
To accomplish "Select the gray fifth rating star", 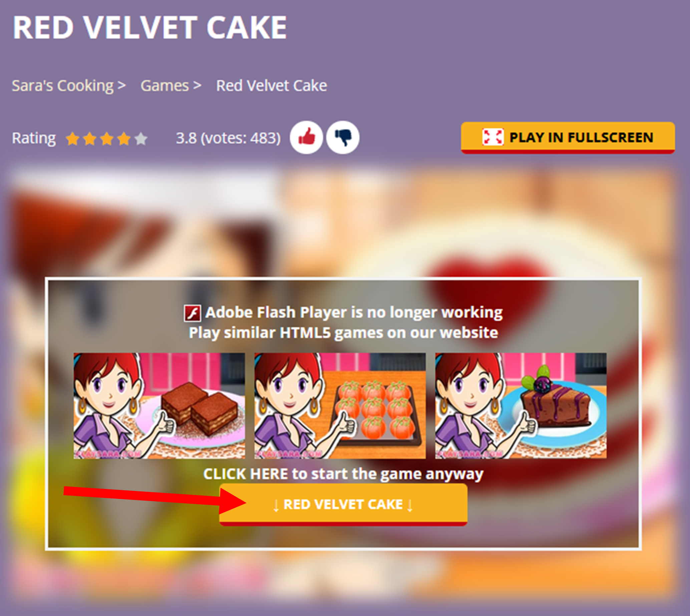I will 141,139.
